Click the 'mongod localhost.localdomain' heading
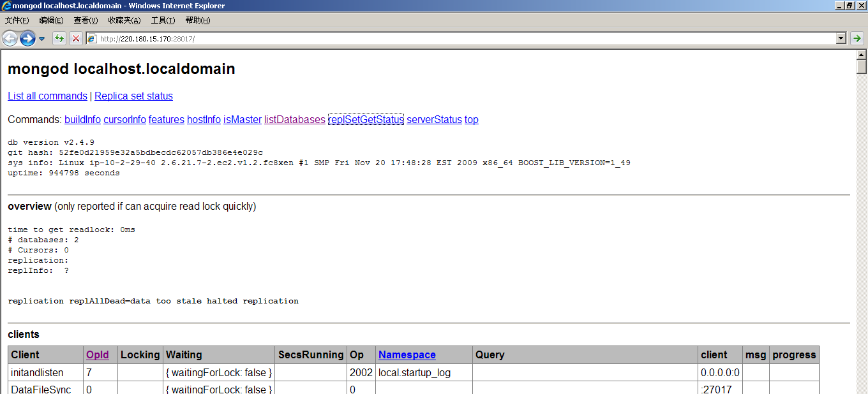Screen dimensions: 868x394 121,69
